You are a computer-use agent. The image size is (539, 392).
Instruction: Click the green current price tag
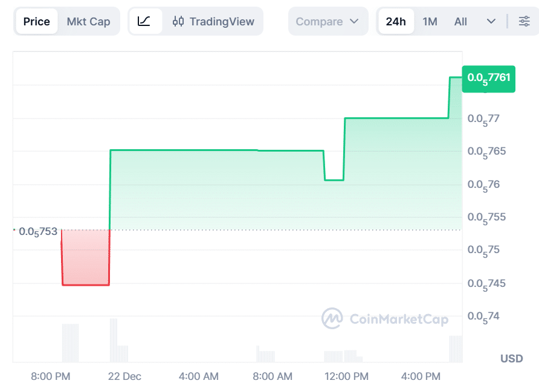[488, 78]
